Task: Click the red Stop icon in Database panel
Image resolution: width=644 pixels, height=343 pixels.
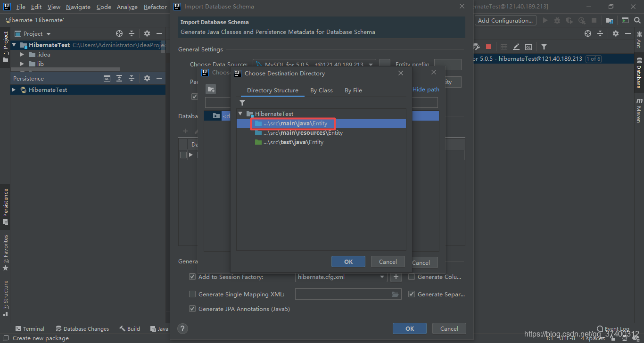Action: pos(488,47)
